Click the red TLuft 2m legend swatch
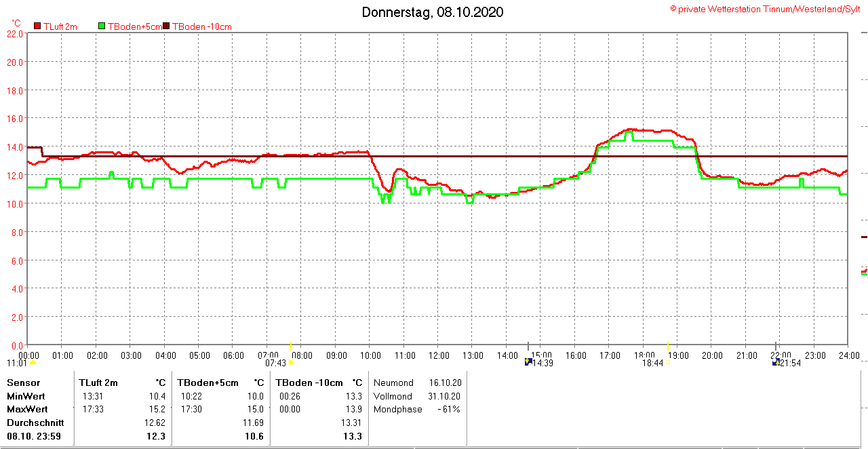Viewport: 868px width, 449px height. pyautogui.click(x=37, y=26)
